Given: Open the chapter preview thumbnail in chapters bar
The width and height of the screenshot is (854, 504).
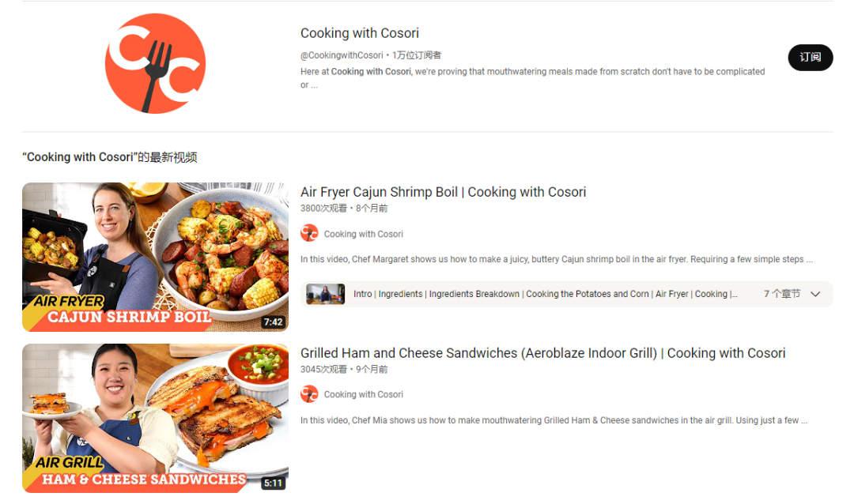Looking at the screenshot, I should 325,294.
